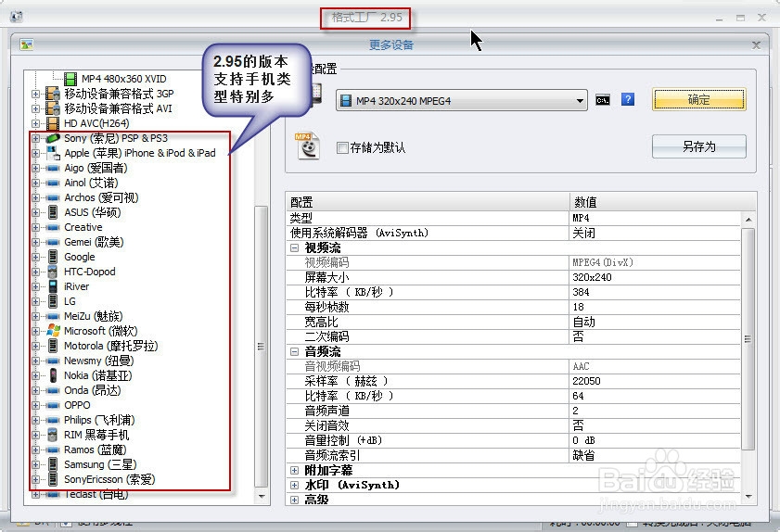This screenshot has width=780, height=532.
Task: Collapse the 视频流 section
Action: point(295,247)
